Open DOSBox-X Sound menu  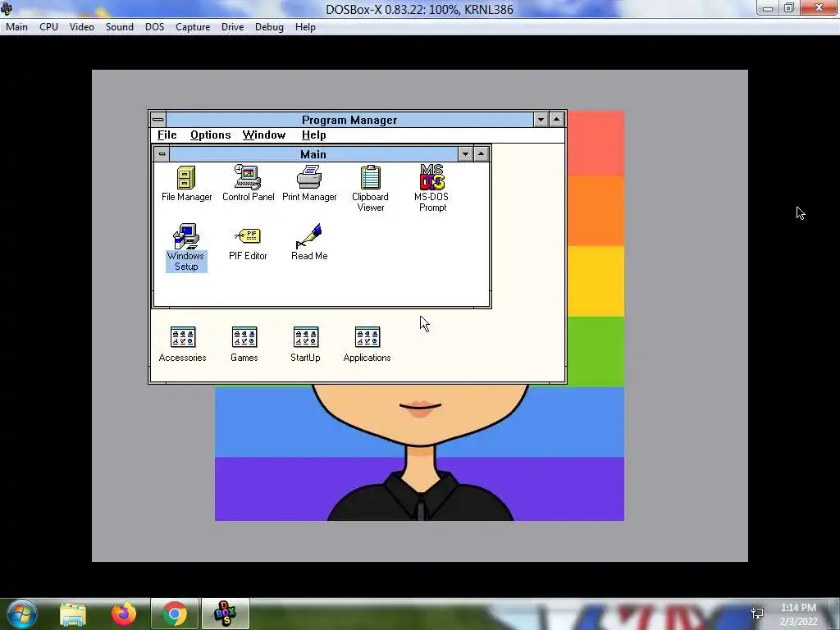(x=120, y=27)
